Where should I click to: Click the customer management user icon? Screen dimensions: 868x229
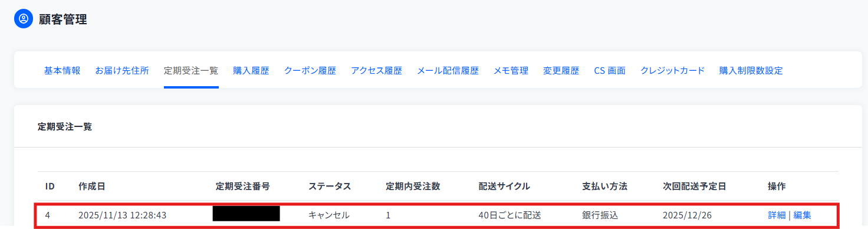(x=24, y=19)
